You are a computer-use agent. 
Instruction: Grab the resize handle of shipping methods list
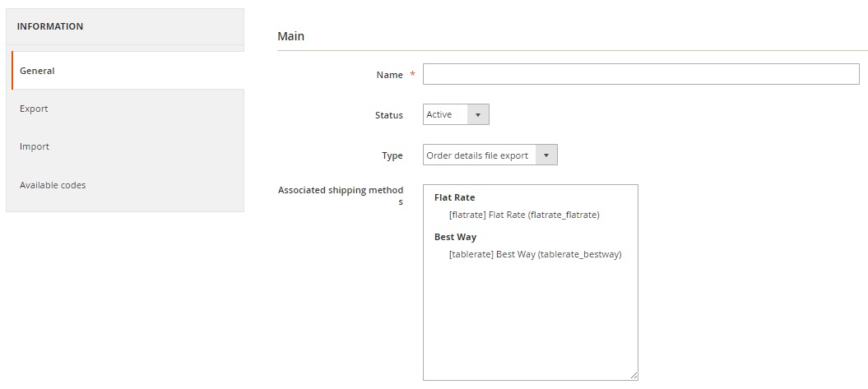coord(634,376)
